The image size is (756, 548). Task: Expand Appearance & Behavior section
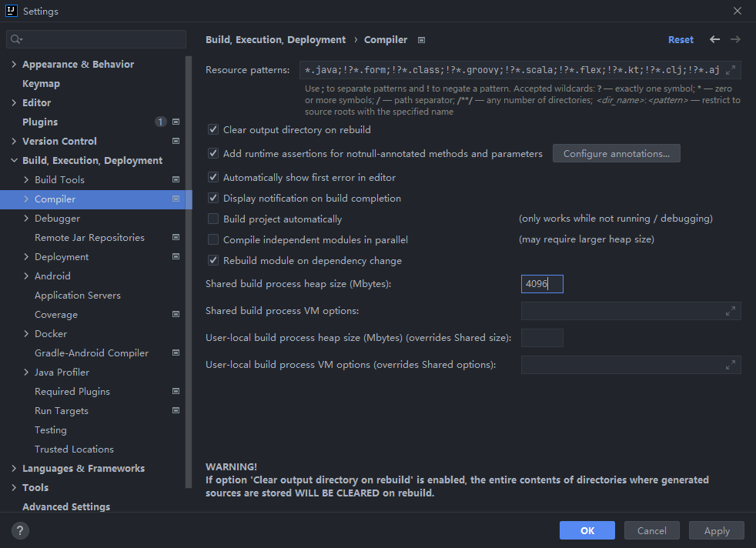pyautogui.click(x=14, y=64)
